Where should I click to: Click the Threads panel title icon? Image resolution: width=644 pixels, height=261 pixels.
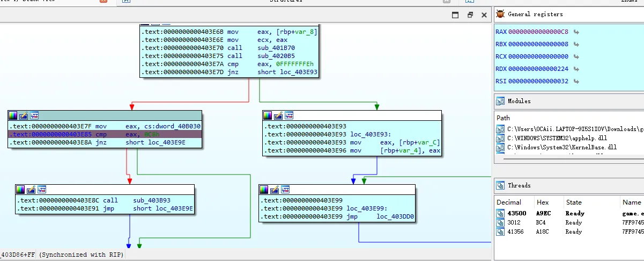tap(501, 185)
